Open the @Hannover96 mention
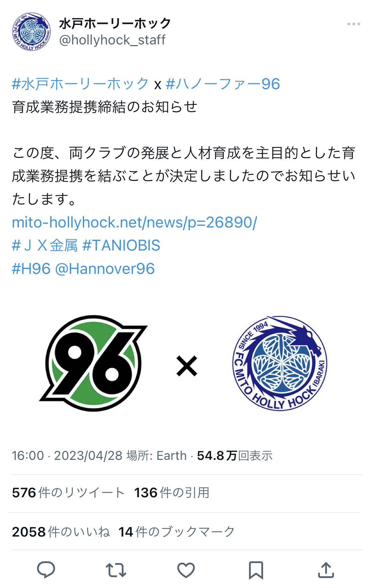 tap(105, 269)
